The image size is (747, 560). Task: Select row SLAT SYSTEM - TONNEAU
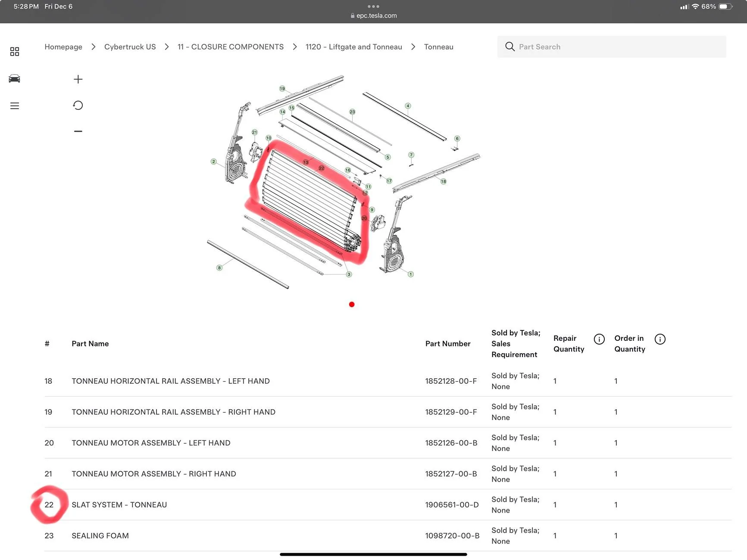388,505
